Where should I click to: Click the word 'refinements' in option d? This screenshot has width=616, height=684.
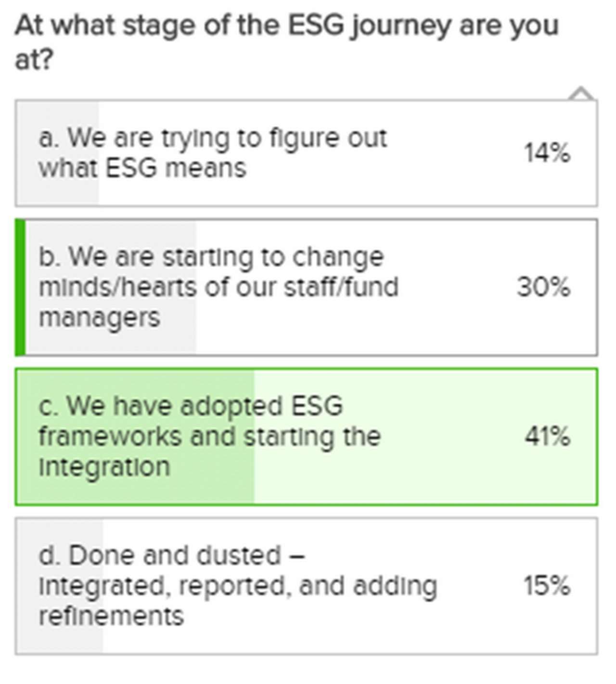click(x=111, y=616)
